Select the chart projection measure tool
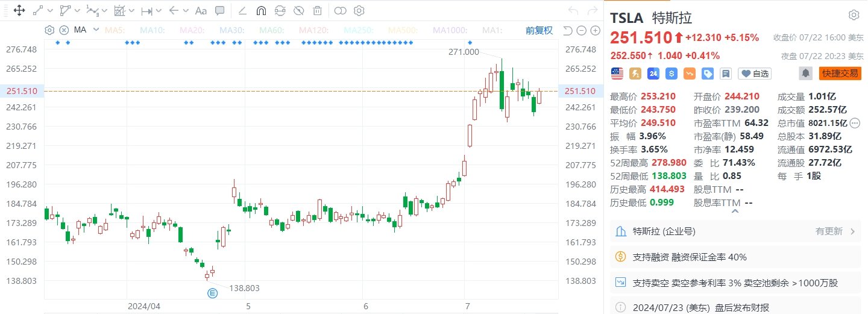 tap(119, 10)
